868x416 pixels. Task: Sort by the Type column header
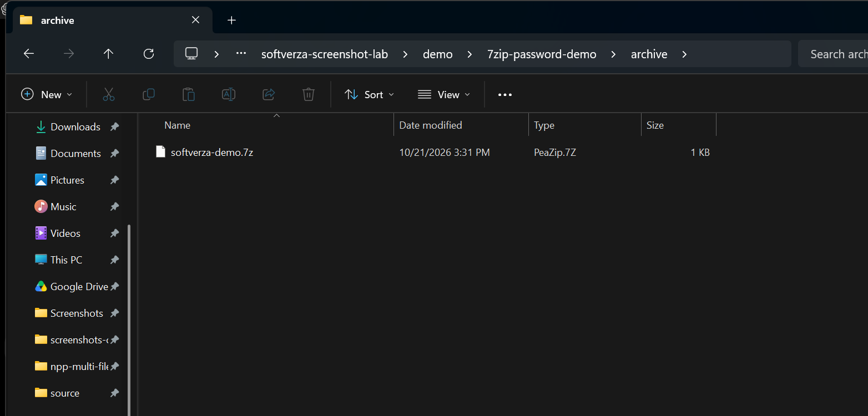[x=544, y=125]
